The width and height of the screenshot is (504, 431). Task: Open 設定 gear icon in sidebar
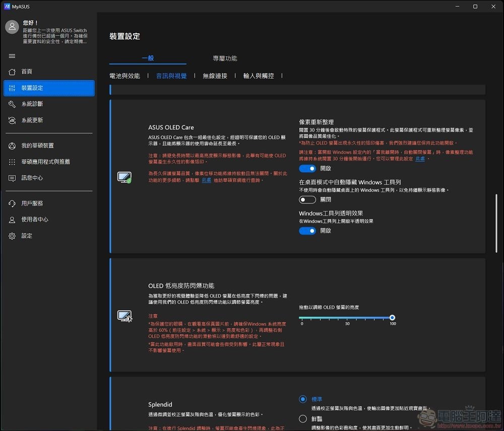pyautogui.click(x=12, y=236)
